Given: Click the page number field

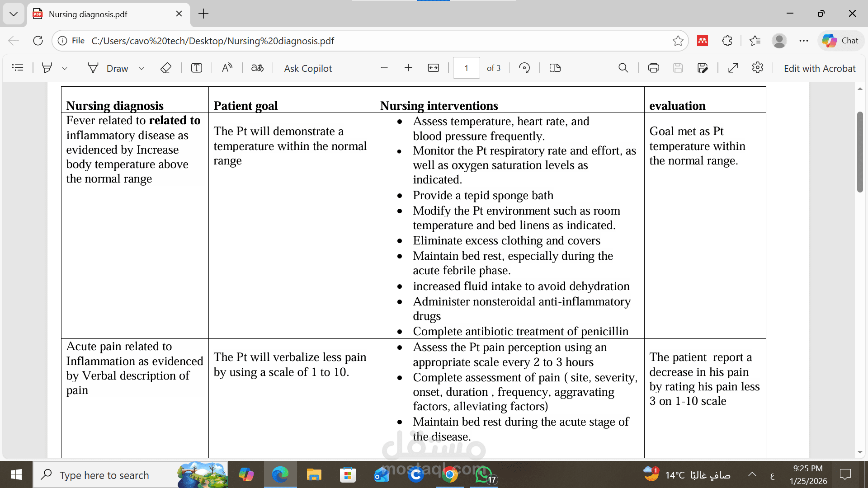Looking at the screenshot, I should 467,68.
